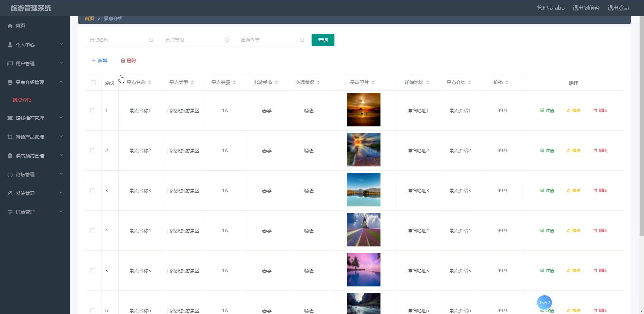The image size is (644, 314).
Task: Check the checkbox for row 景点名称2
Action: pos(93,151)
